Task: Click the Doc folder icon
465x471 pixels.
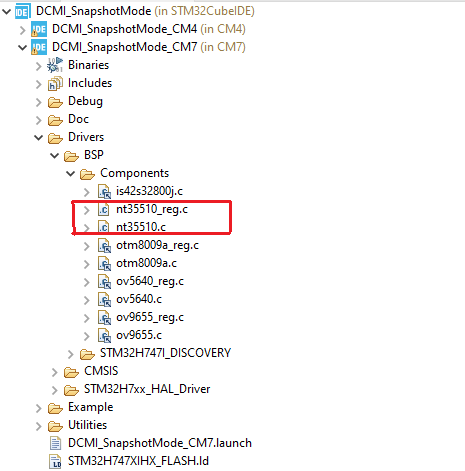Action: [55, 120]
